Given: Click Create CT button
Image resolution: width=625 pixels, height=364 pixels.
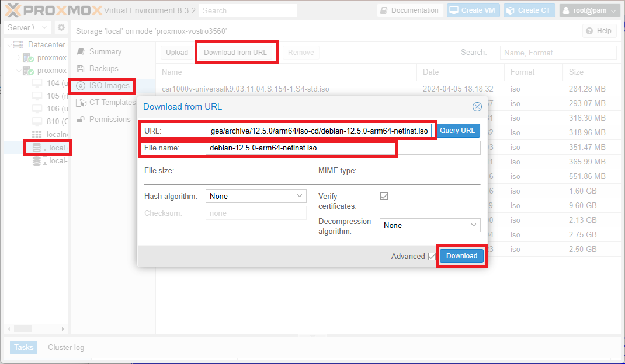Looking at the screenshot, I should click(x=529, y=10).
